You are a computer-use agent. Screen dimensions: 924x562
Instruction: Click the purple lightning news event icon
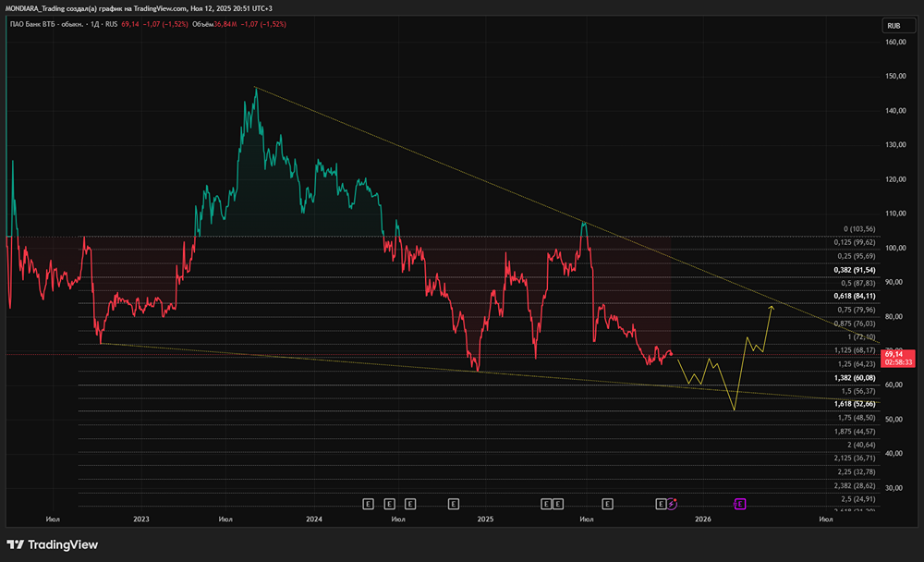(x=672, y=504)
